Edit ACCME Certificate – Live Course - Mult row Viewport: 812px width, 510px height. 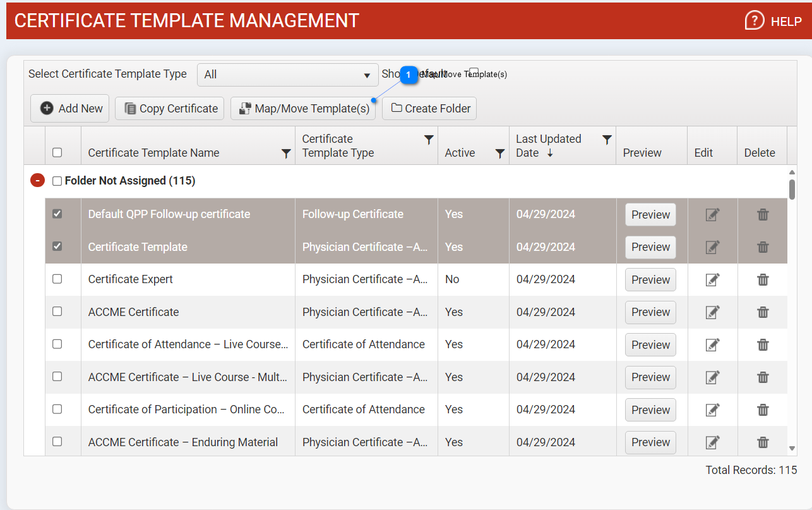[x=712, y=377]
